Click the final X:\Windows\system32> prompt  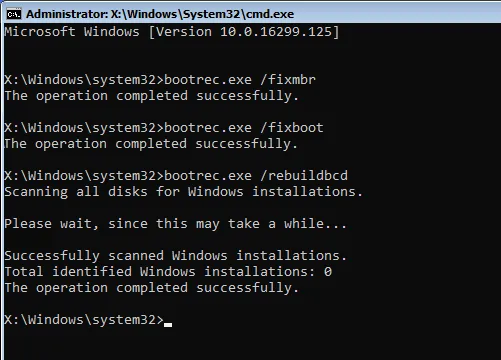[84, 320]
